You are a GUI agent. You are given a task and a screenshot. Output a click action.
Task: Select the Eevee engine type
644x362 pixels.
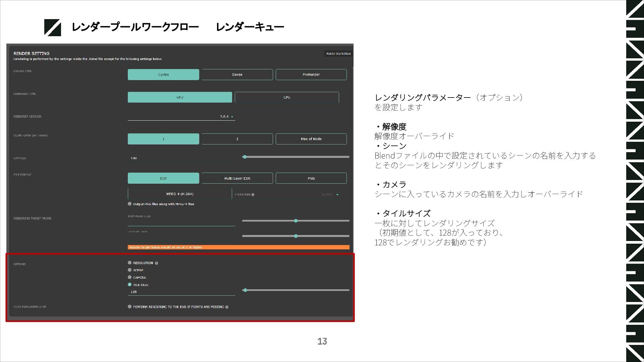237,74
